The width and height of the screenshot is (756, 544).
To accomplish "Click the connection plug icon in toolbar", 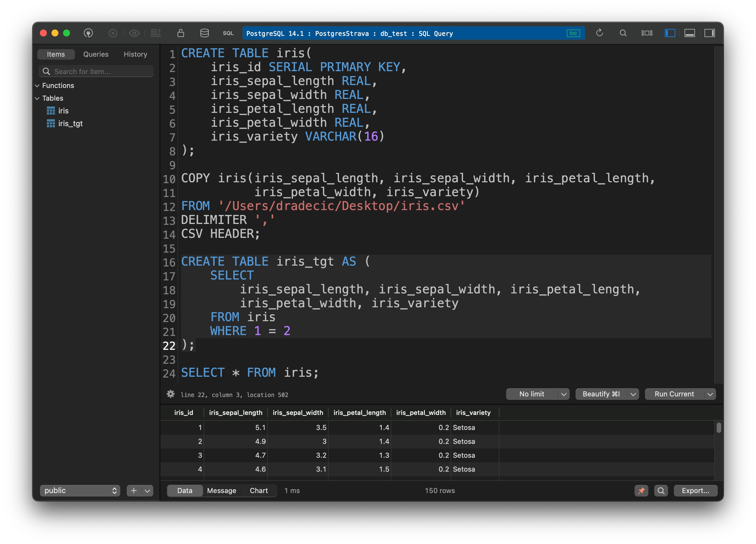I will click(x=88, y=33).
